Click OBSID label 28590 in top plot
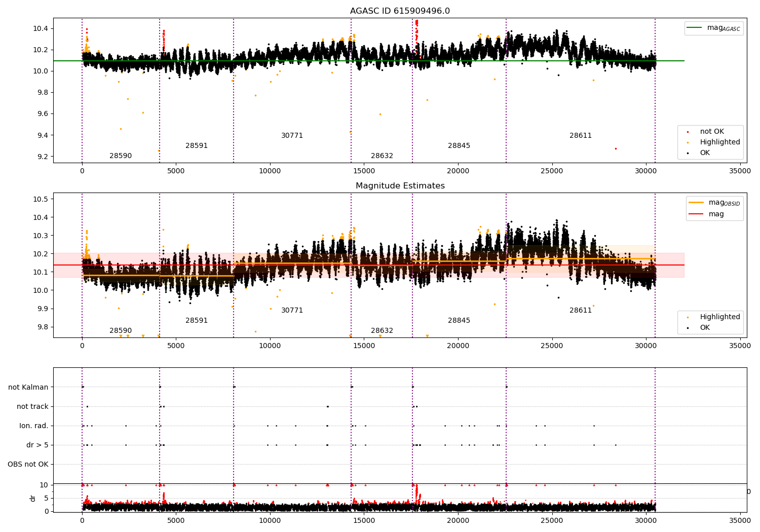760x532 pixels. [x=121, y=156]
